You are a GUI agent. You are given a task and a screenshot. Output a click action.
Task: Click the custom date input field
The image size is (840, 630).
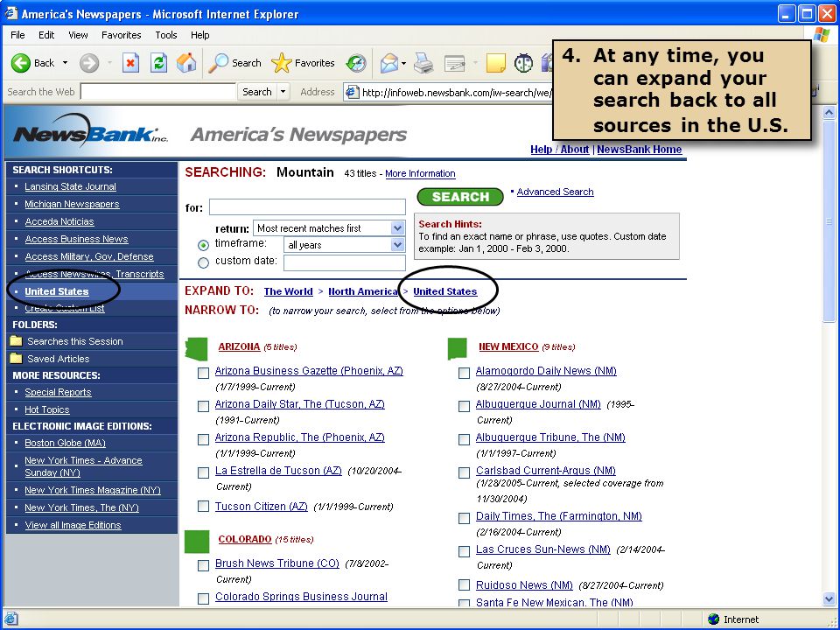click(x=345, y=263)
